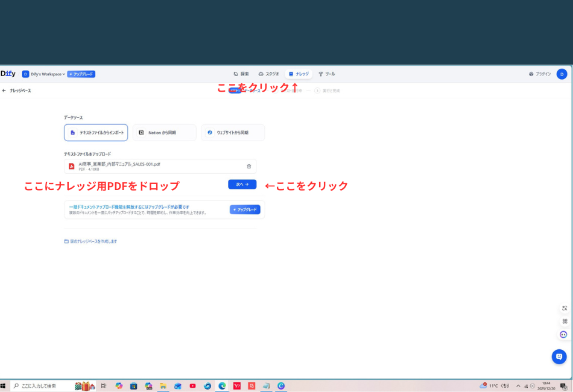573x392 pixels.
Task: Click the 次へ (Next) button
Action: pos(242,184)
